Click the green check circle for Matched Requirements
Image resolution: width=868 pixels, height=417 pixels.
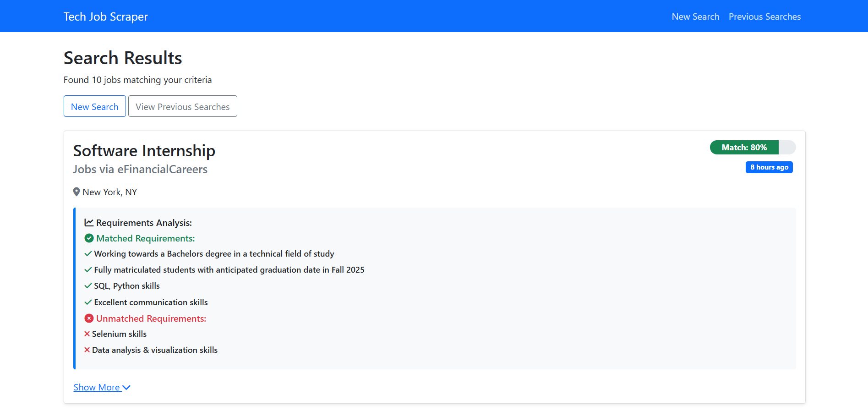click(x=89, y=238)
